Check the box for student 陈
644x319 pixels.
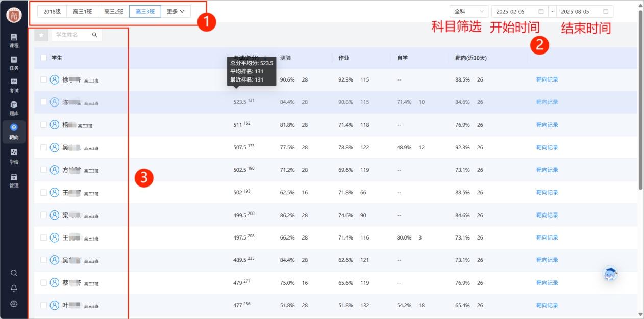(43, 102)
